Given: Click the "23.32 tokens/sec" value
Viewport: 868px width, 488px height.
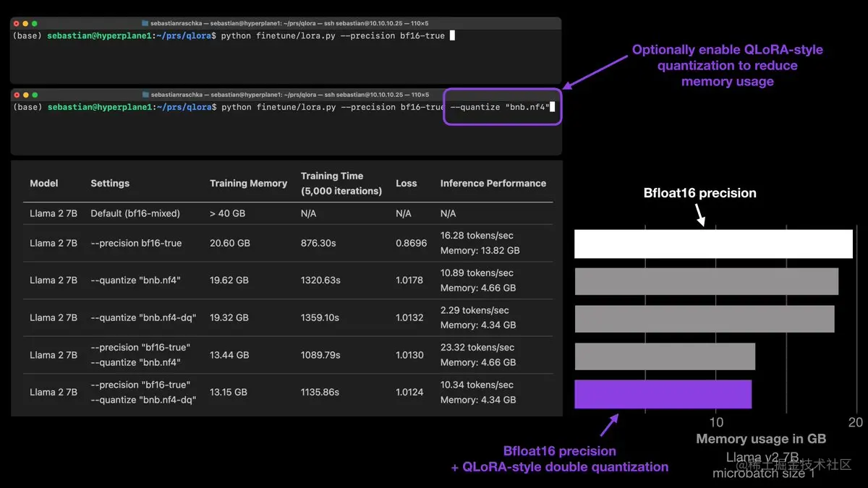Looking at the screenshot, I should 477,348.
